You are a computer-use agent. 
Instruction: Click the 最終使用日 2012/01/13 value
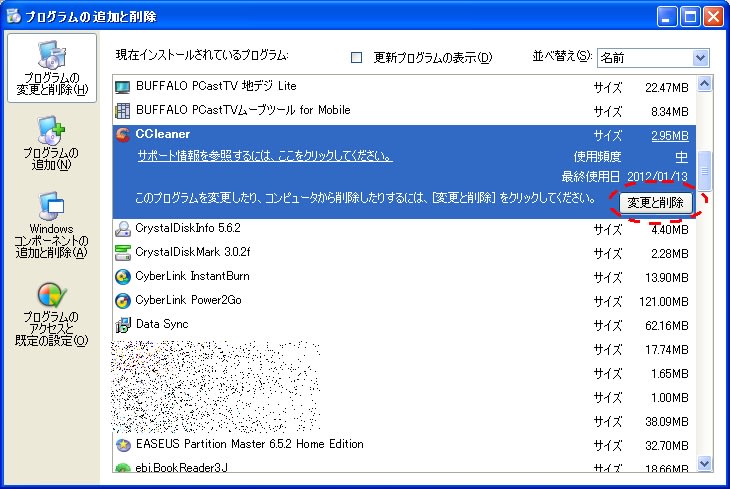click(x=657, y=177)
